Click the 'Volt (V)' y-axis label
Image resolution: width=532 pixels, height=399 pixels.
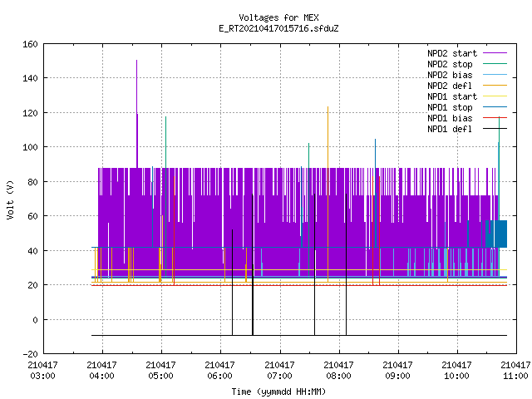click(x=10, y=199)
